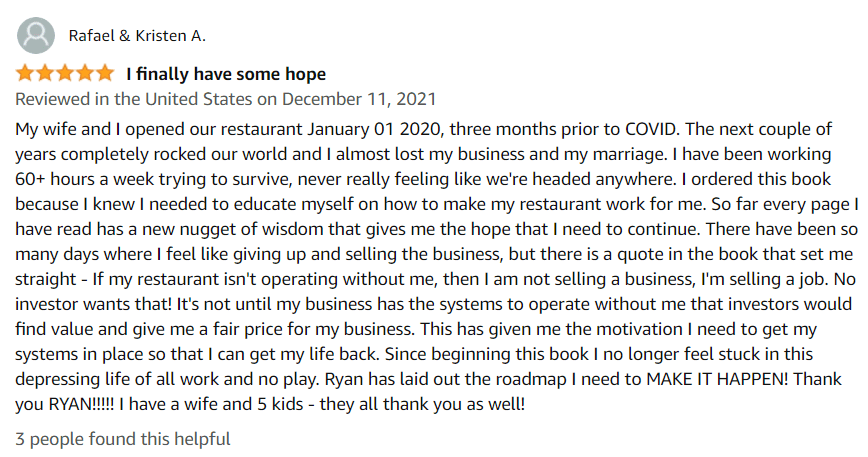Click the second orange rating star

coord(45,73)
